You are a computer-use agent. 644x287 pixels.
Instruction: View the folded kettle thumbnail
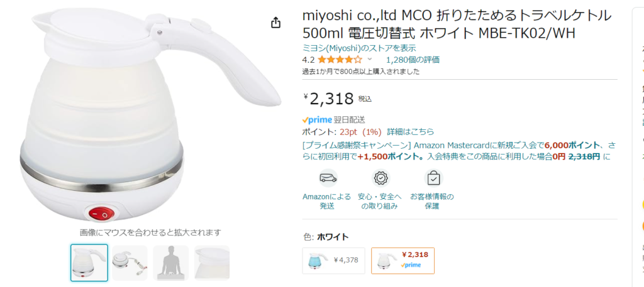point(130,263)
